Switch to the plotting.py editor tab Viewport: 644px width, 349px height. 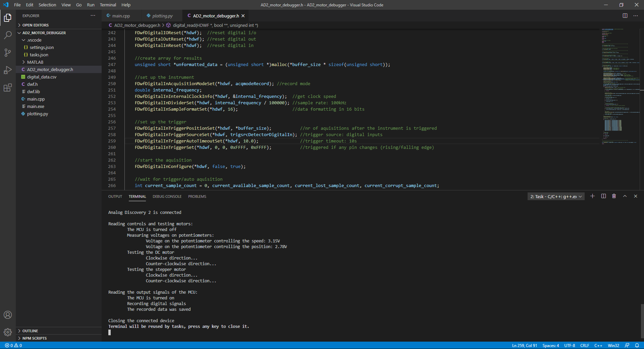[162, 16]
